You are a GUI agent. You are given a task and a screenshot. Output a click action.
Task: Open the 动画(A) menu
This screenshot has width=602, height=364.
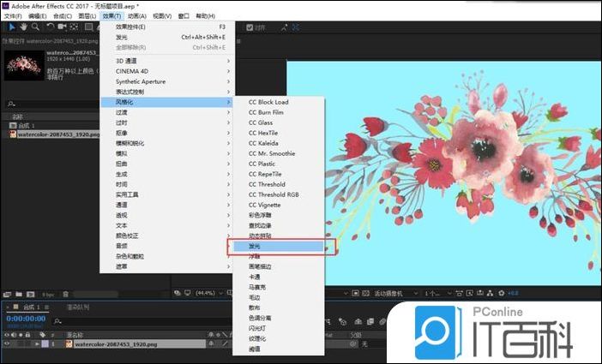click(138, 16)
